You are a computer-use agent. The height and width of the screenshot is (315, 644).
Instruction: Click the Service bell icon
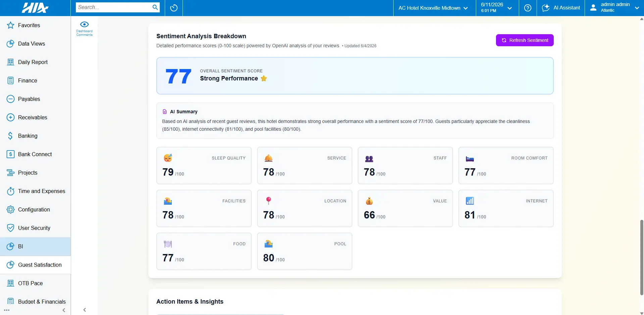[268, 158]
